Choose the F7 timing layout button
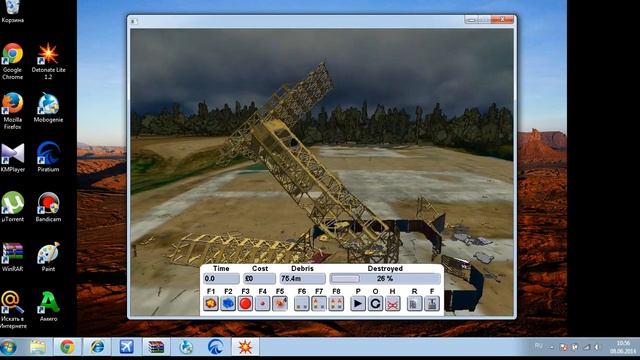Screen dimensions: 640x360 pos(319,304)
